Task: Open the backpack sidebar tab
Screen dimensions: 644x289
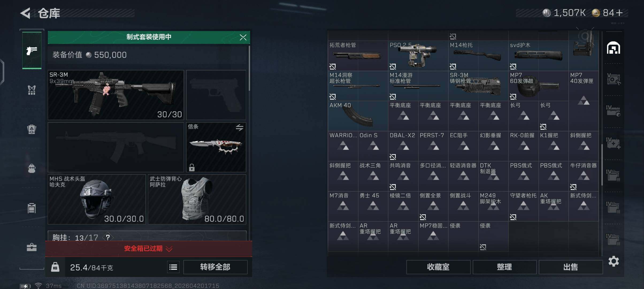Action: [32, 168]
